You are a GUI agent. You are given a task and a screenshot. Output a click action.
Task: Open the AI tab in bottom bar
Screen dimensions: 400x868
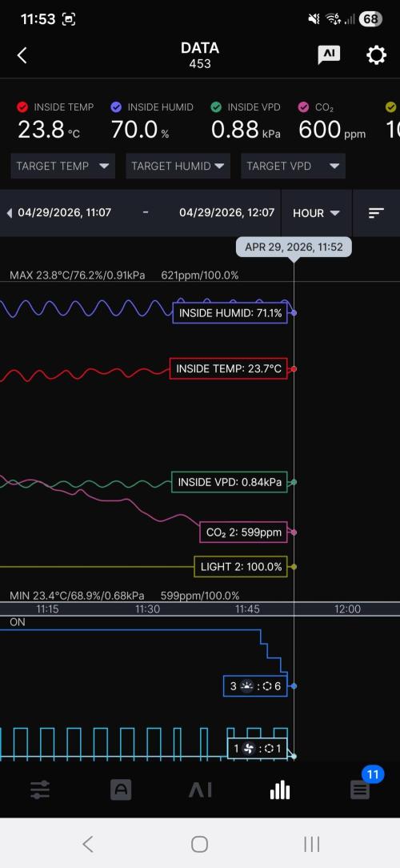tap(200, 790)
